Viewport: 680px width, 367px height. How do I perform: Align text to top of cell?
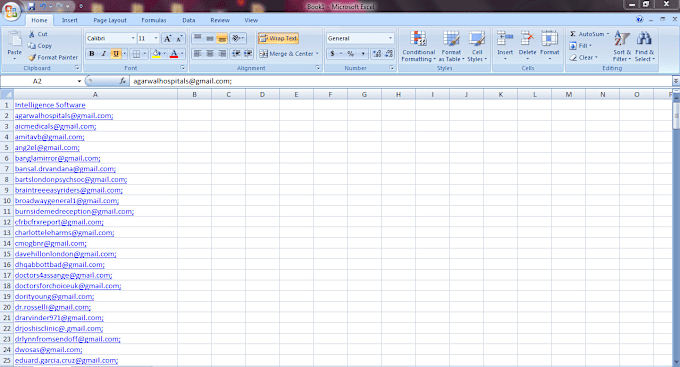pyautogui.click(x=197, y=38)
